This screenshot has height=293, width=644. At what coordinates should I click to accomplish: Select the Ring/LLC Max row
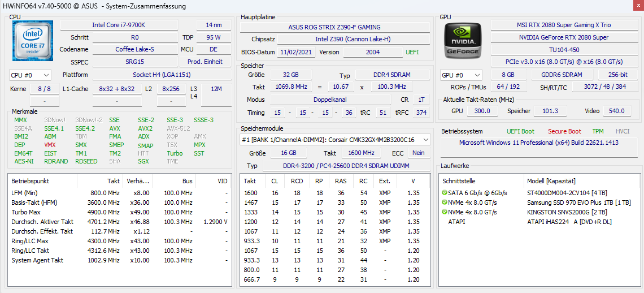(120, 241)
